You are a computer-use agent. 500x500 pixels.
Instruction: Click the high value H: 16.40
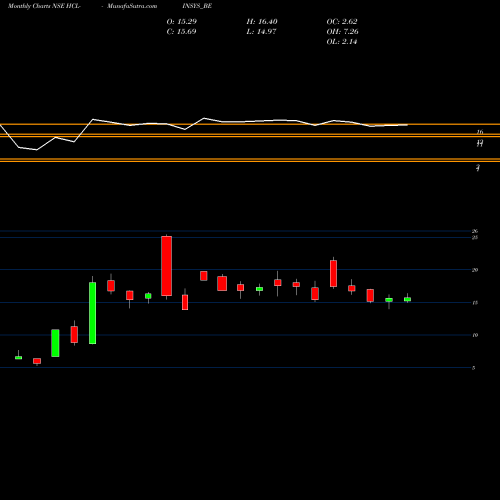[x=262, y=21]
